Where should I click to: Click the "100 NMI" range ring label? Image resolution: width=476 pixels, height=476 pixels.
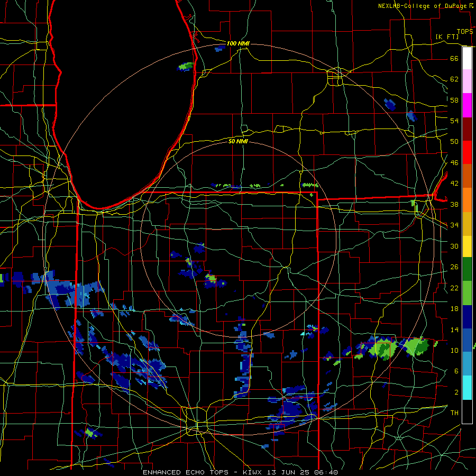coord(238,44)
